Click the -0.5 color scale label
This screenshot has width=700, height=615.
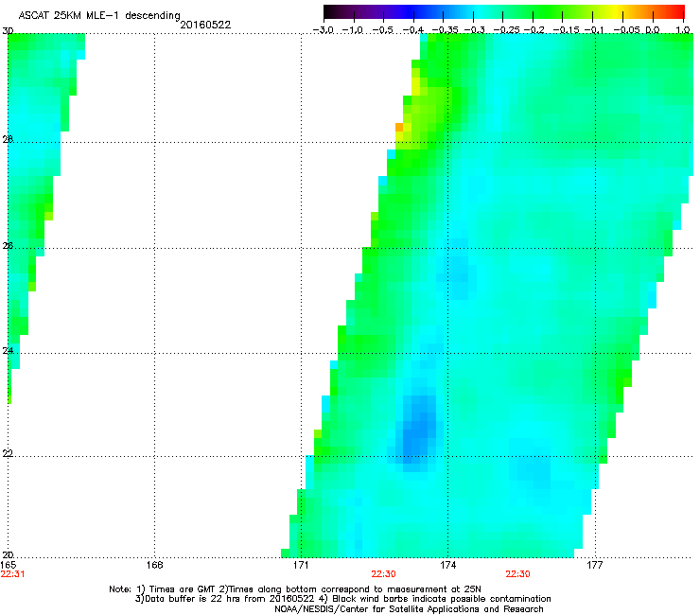382,30
